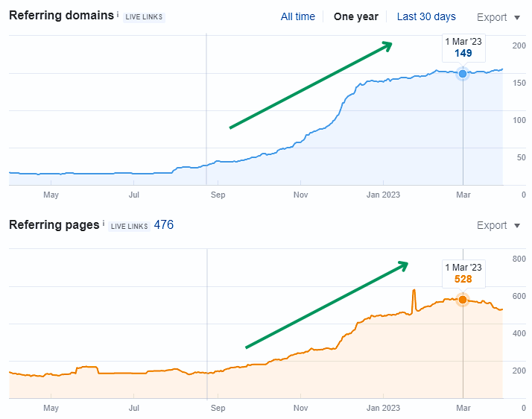Click the orange data point on Referring pages chart
This screenshot has width=532, height=419.
point(463,300)
